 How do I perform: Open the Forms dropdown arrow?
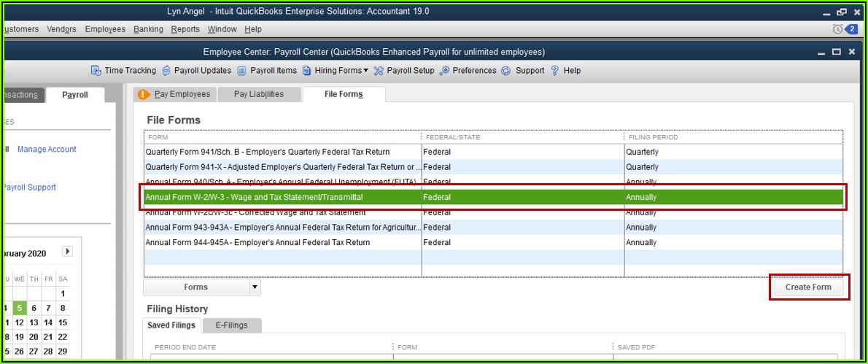(x=255, y=287)
